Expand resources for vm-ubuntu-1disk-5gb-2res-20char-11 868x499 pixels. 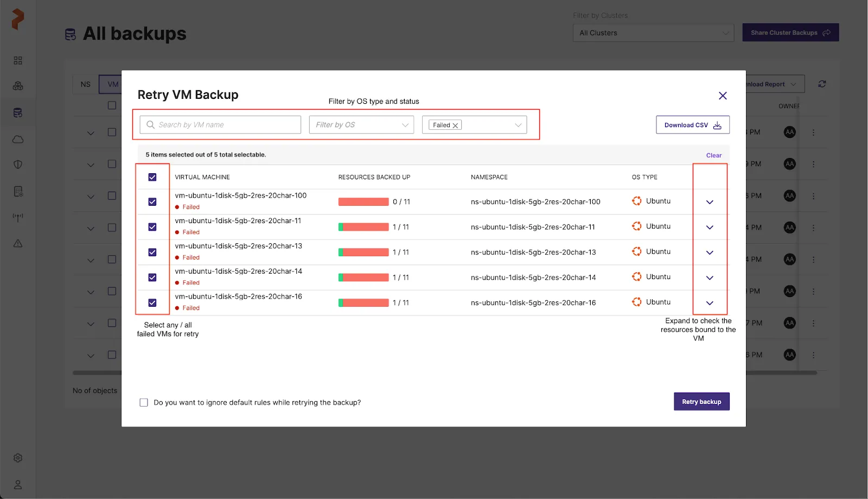click(710, 228)
